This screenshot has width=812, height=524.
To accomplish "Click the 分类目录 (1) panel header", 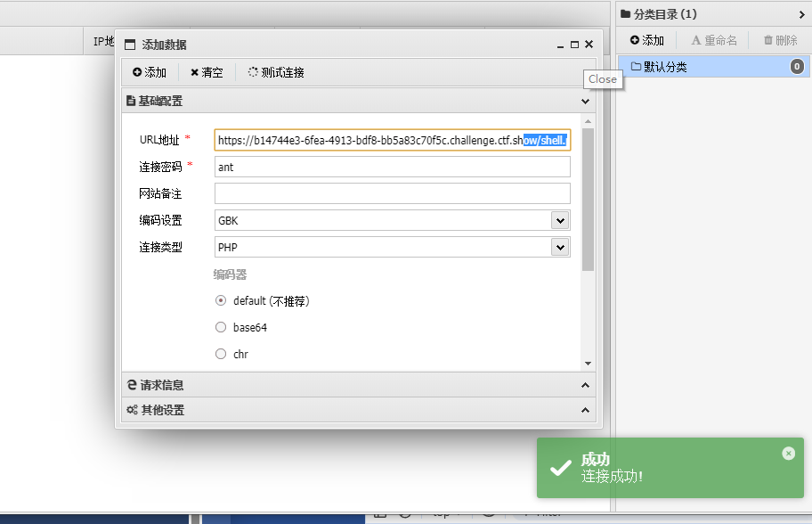I will coord(713,14).
